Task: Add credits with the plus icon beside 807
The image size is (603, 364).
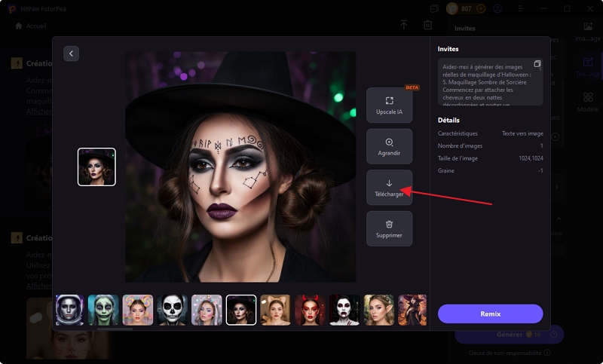Action: [481, 8]
